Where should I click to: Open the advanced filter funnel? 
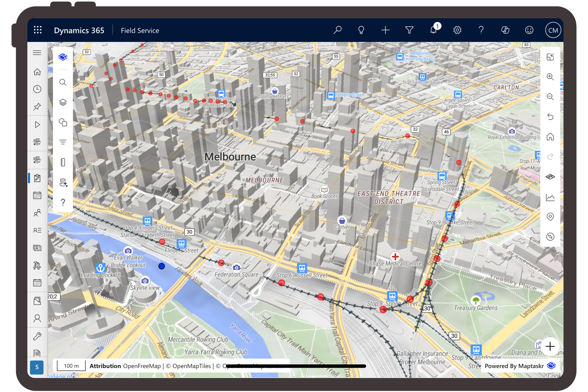[409, 30]
